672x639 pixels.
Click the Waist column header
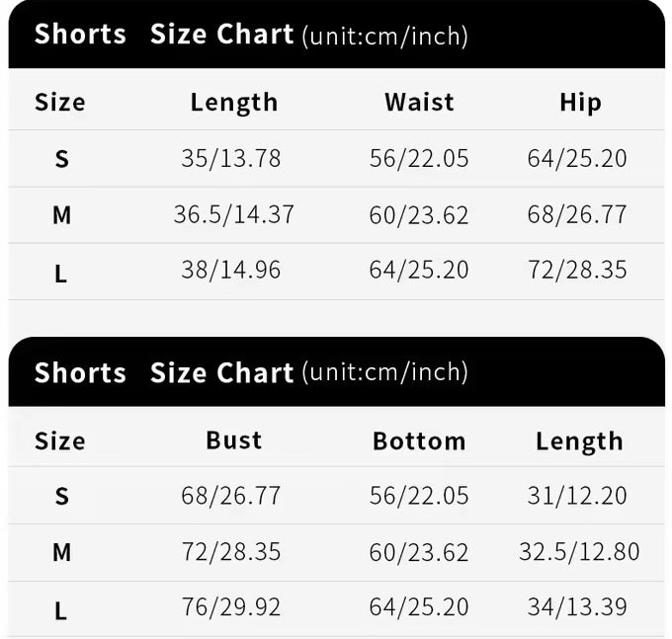click(x=419, y=102)
